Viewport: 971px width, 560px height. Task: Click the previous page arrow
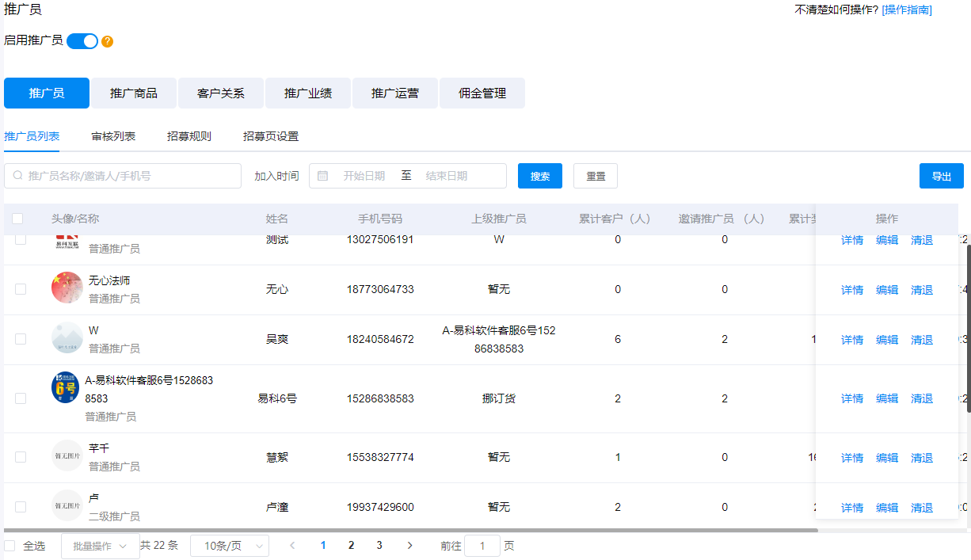point(292,546)
